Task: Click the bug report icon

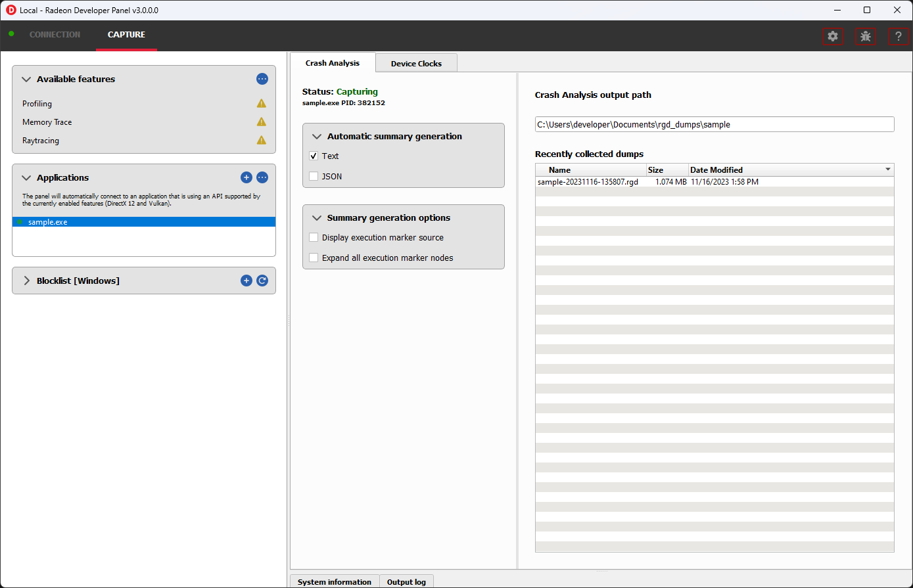Action: point(866,37)
